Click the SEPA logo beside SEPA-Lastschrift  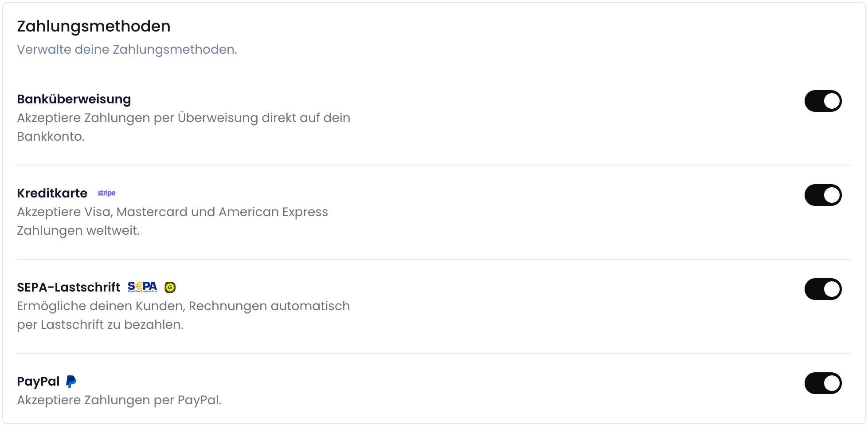(x=142, y=287)
